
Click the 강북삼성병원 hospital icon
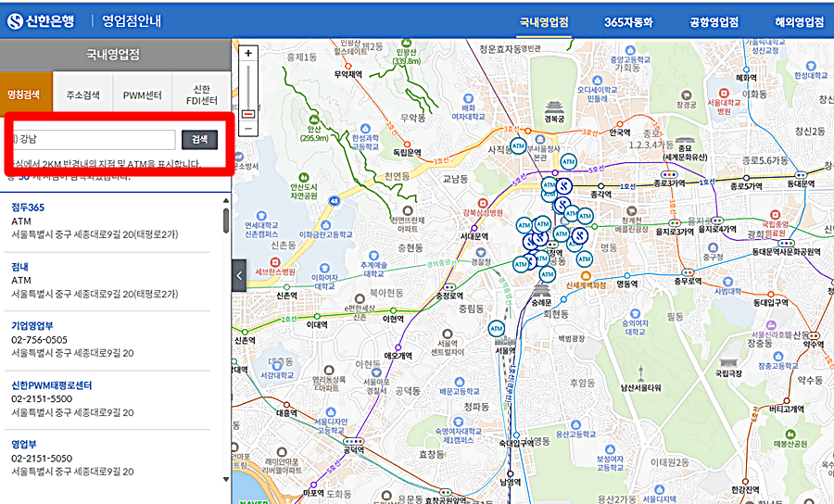tap(483, 203)
